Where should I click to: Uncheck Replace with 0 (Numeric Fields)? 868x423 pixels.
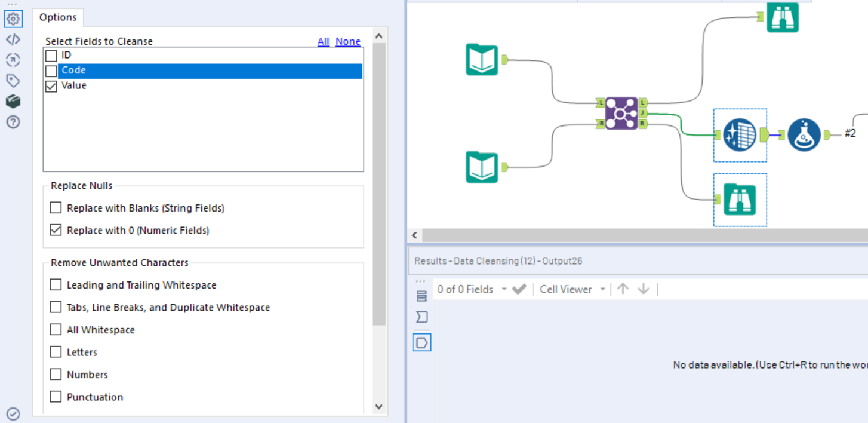coord(56,230)
